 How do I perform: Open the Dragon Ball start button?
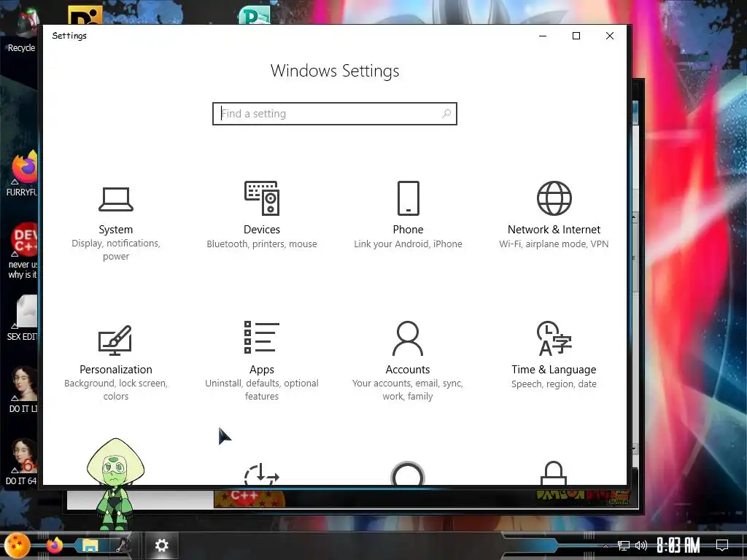coord(18,545)
